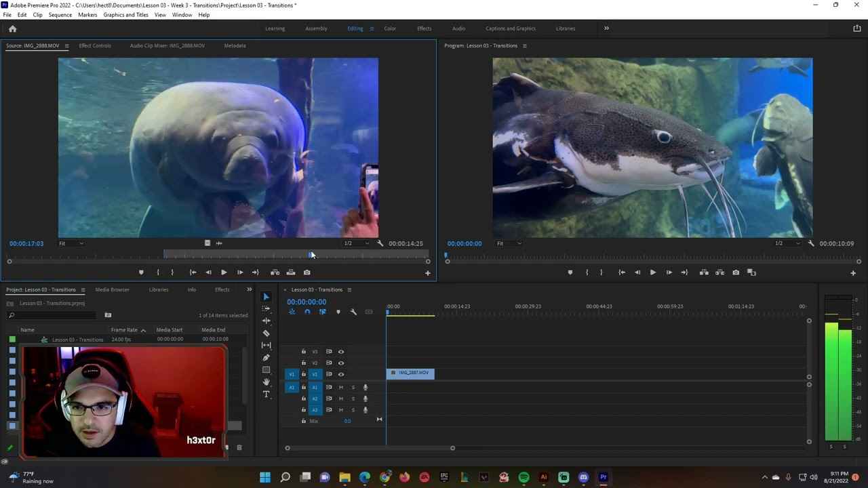The height and width of the screenshot is (488, 868).
Task: Switch to the Effect Controls tab
Action: (x=95, y=45)
